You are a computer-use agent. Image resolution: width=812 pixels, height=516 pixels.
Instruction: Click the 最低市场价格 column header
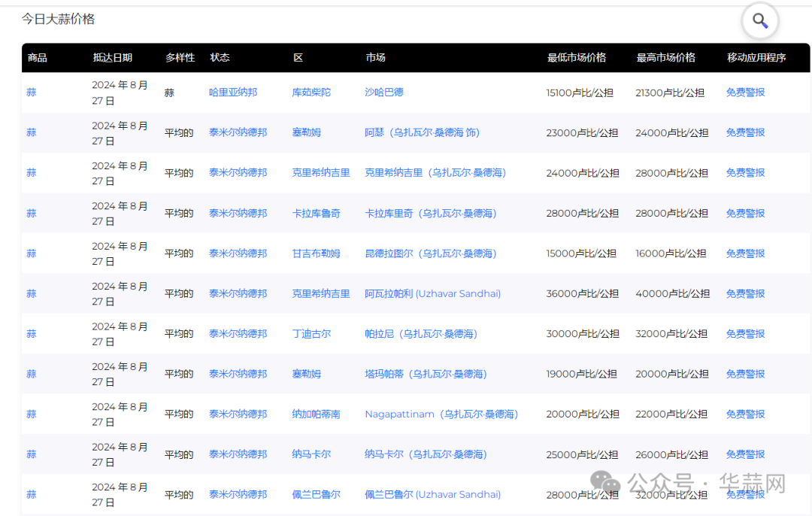(x=577, y=58)
